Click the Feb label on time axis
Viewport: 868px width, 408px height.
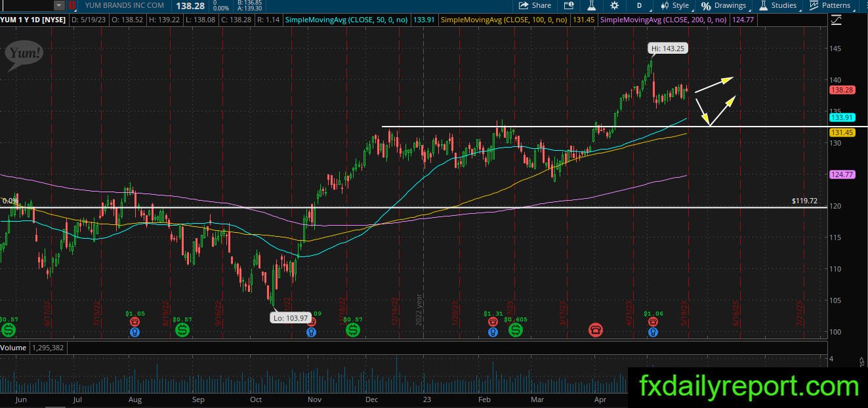[x=484, y=399]
